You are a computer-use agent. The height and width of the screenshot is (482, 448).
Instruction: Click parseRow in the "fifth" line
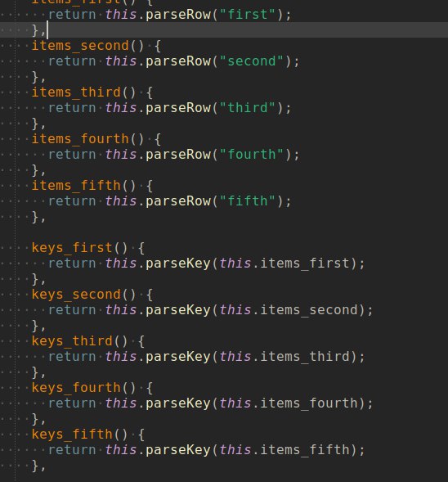(x=178, y=201)
